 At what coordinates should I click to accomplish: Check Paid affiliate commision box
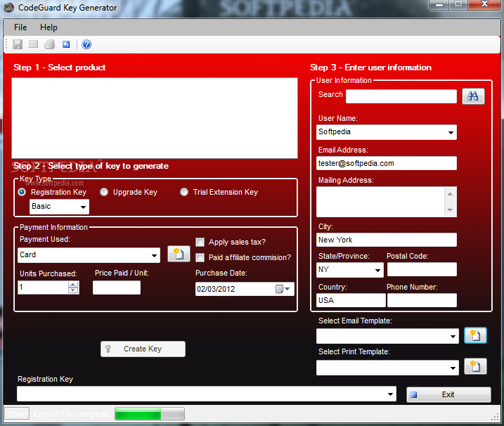pos(200,257)
